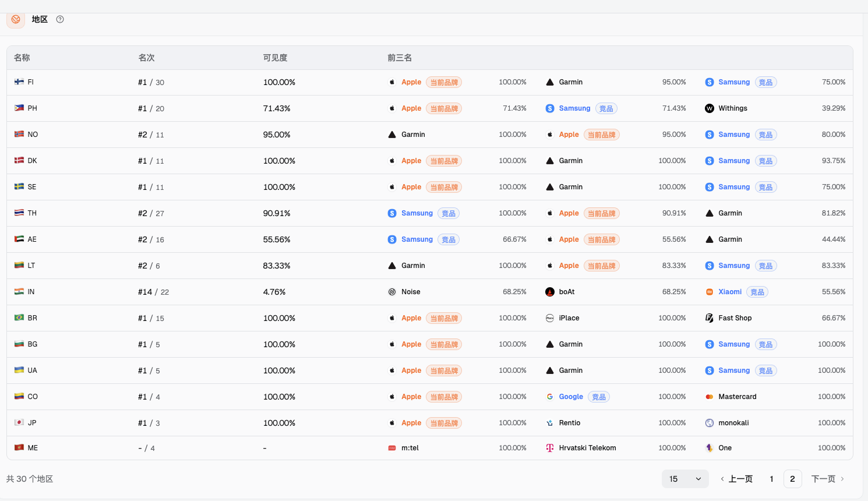Viewport: 868px width, 501px height.
Task: Click the Mastercard logo icon in the CO row
Action: point(710,397)
